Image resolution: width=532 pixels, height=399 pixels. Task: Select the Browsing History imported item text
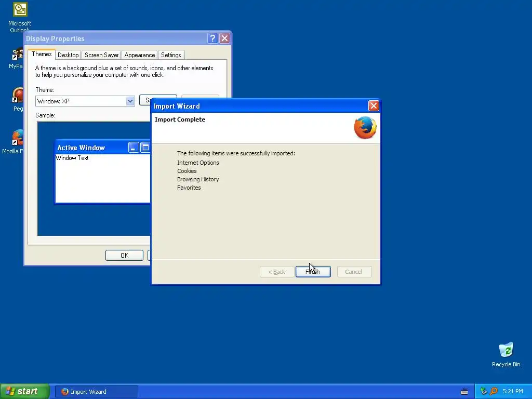point(198,179)
